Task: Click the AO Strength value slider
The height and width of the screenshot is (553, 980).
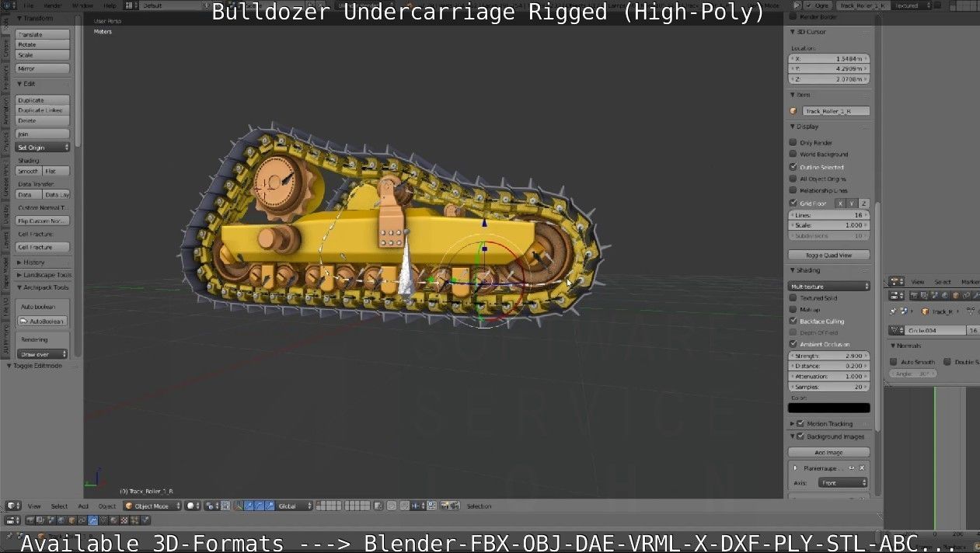Action: click(x=828, y=356)
